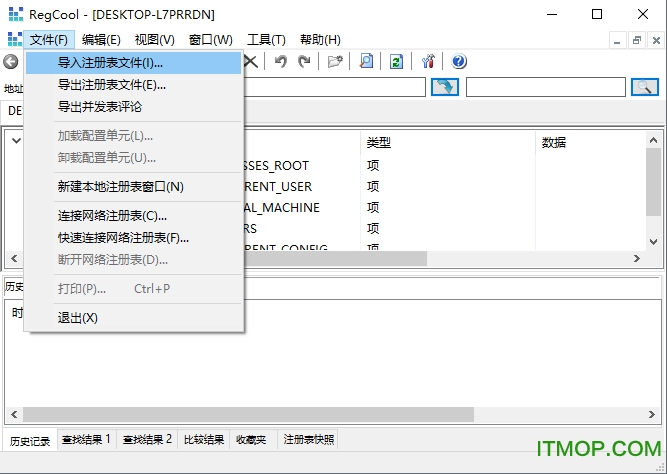Viewport: 667px width, 474px height.
Task: Choose 导出注册表文件(E)... from menu
Action: tap(134, 85)
